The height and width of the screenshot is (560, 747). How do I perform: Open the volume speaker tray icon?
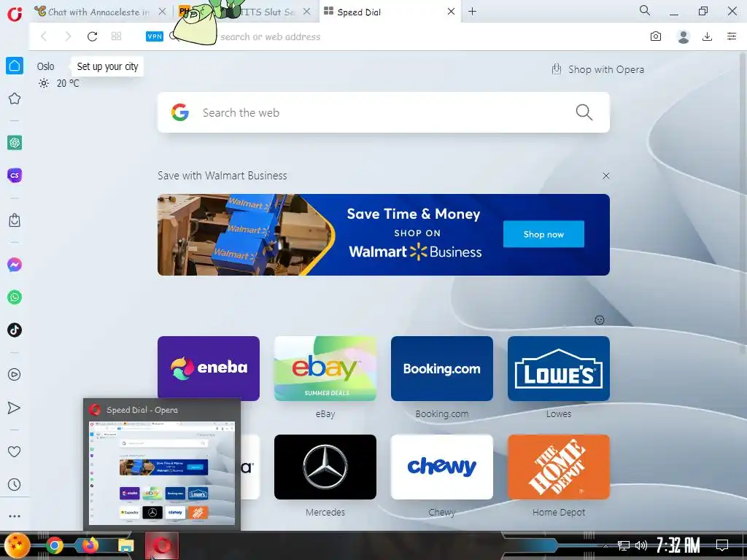[x=641, y=545]
